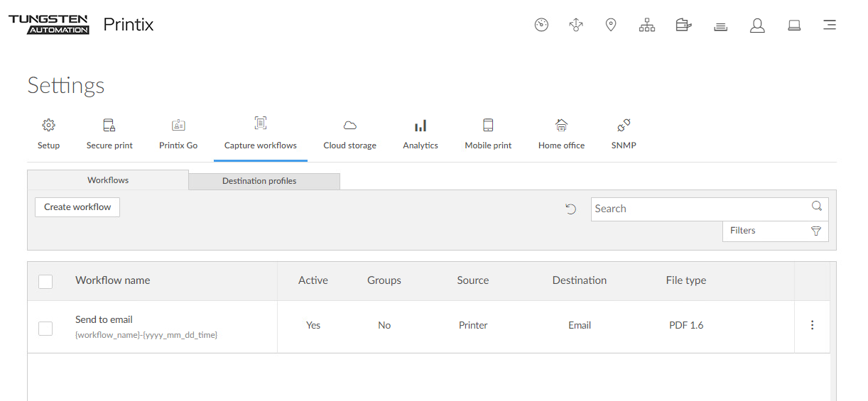Viewport: 868px width, 401px height.
Task: Open the hamburger menu icon
Action: [829, 26]
